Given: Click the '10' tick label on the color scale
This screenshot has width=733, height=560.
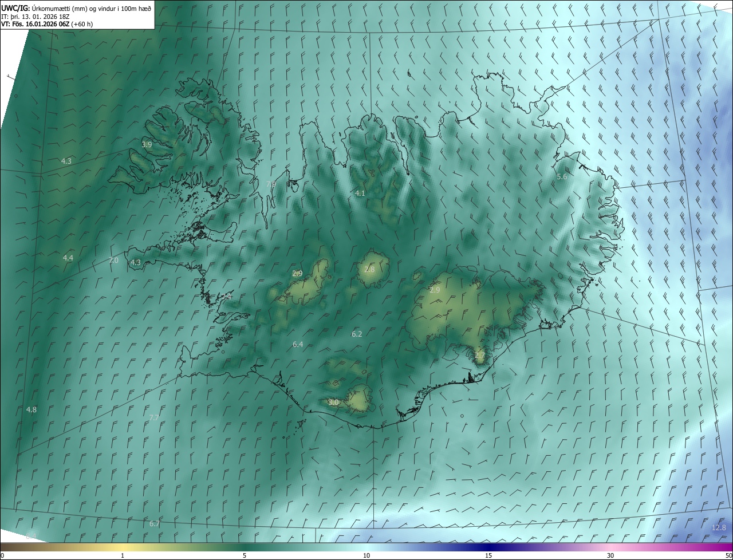Looking at the screenshot, I should coord(366,556).
